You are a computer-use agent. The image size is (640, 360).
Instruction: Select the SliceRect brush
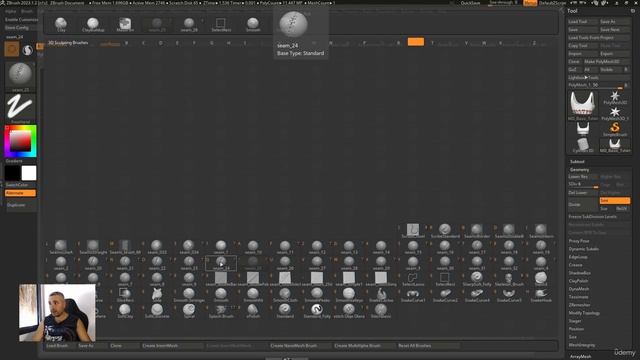125,295
